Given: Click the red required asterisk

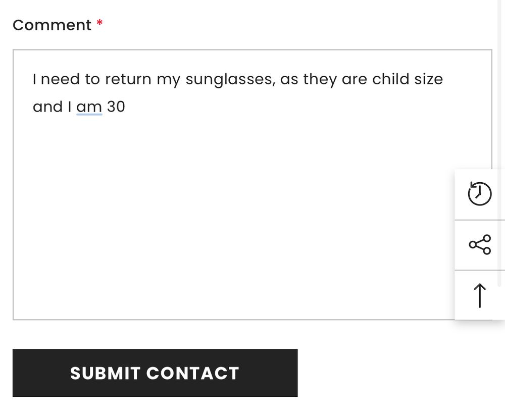Looking at the screenshot, I should coord(100,23).
